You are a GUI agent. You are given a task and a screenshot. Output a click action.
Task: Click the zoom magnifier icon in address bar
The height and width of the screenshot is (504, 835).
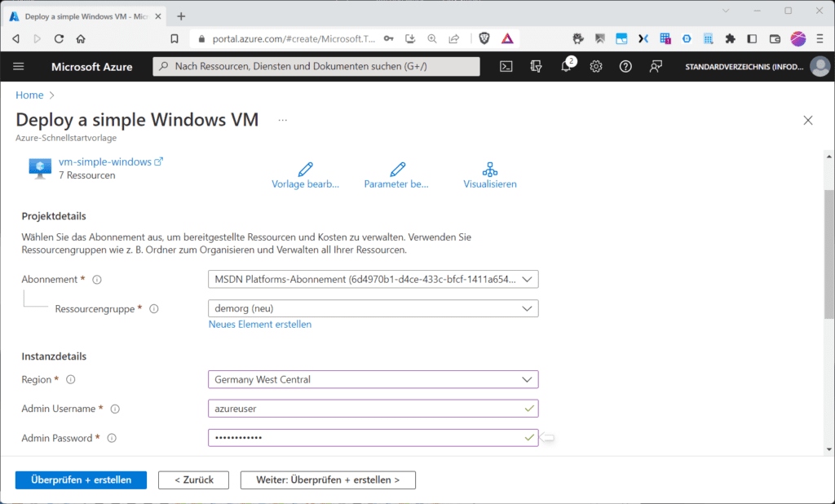tap(432, 38)
